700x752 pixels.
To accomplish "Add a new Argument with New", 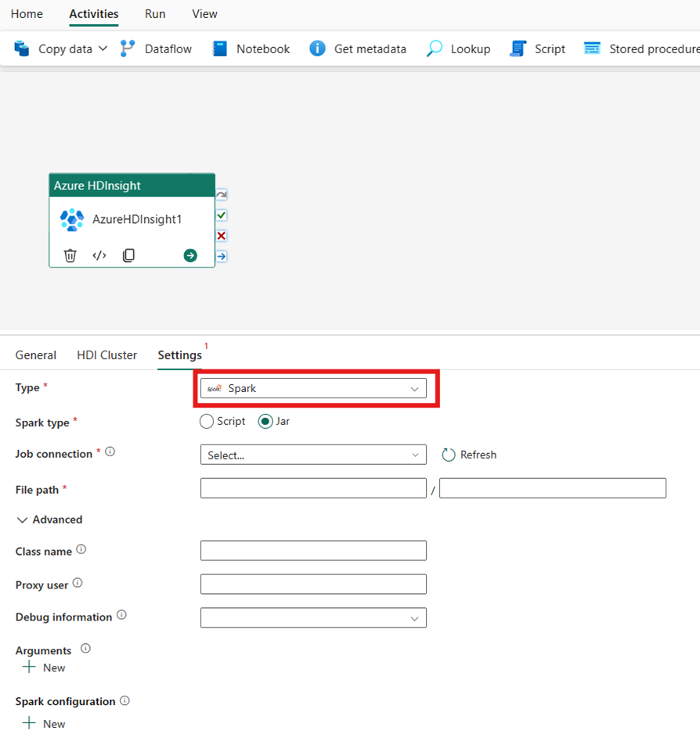I will (x=43, y=667).
